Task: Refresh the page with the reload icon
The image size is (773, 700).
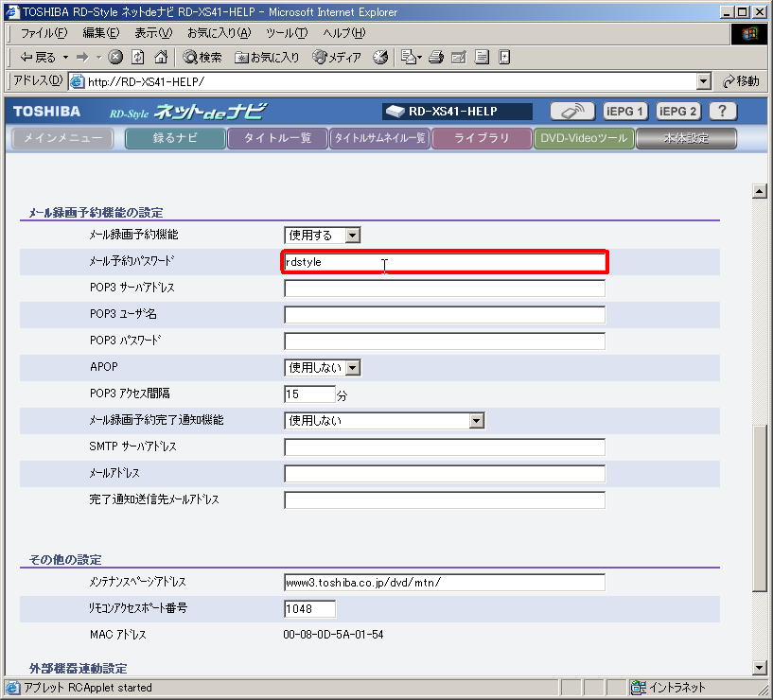Action: 138,58
